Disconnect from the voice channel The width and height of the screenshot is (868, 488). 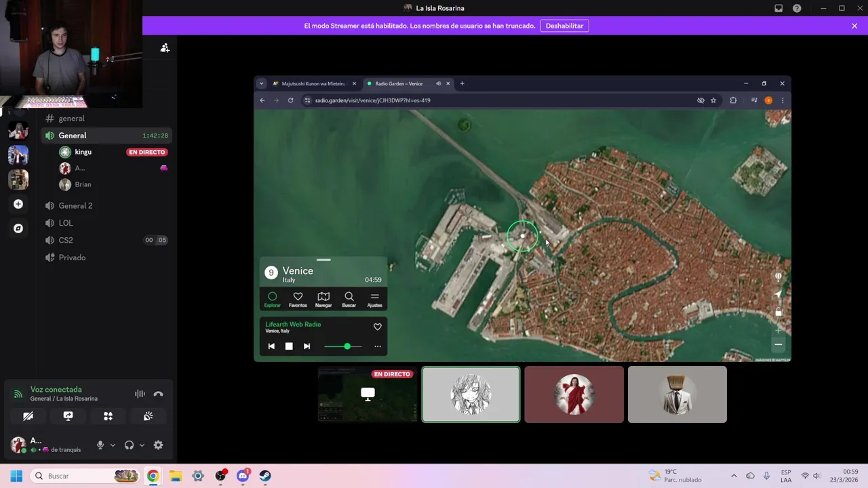[x=158, y=394]
